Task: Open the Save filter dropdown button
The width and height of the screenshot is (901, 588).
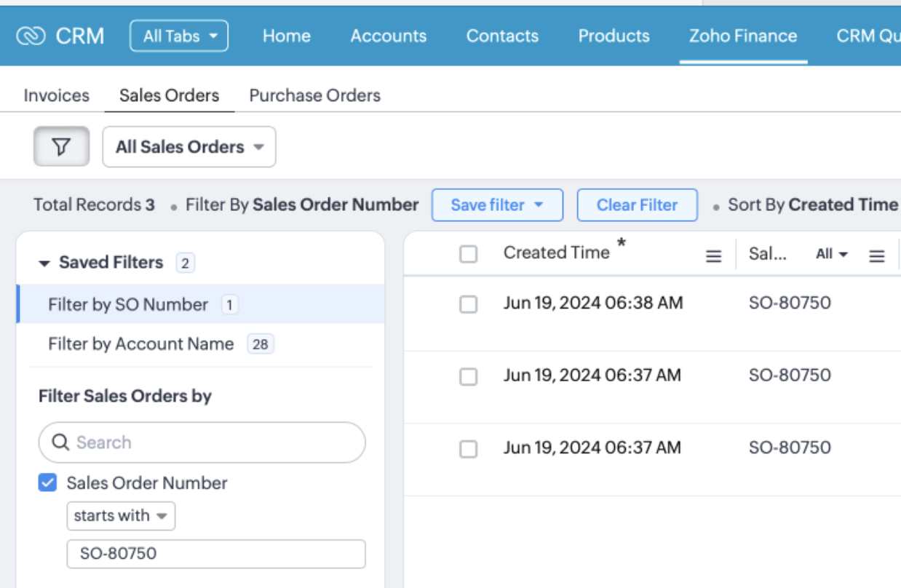Action: tap(497, 205)
